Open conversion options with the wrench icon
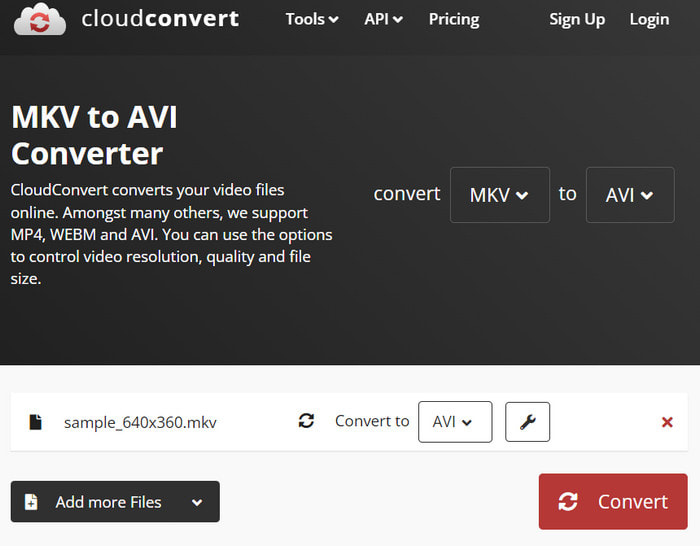 point(527,422)
